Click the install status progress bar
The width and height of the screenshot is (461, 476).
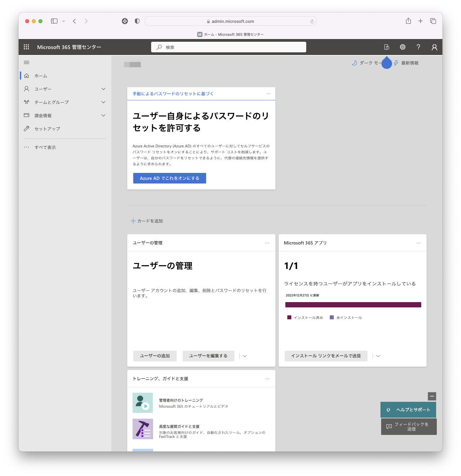tap(353, 305)
